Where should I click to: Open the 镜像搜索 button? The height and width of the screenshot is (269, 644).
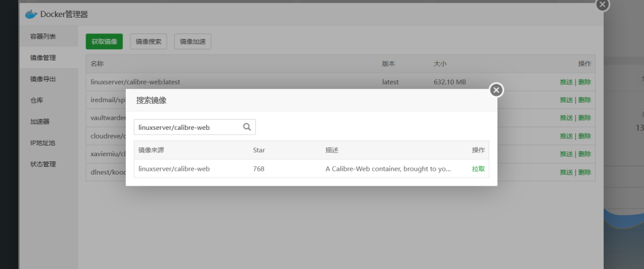(x=148, y=42)
